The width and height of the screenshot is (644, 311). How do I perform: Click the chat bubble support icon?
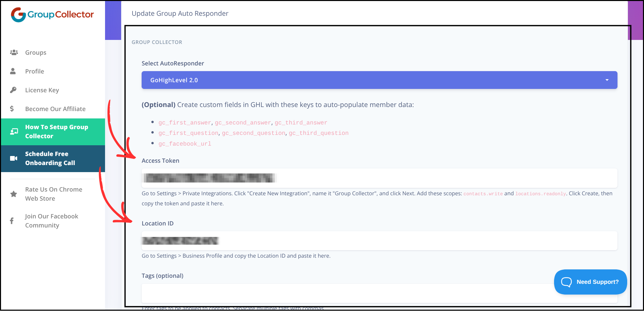coord(566,282)
